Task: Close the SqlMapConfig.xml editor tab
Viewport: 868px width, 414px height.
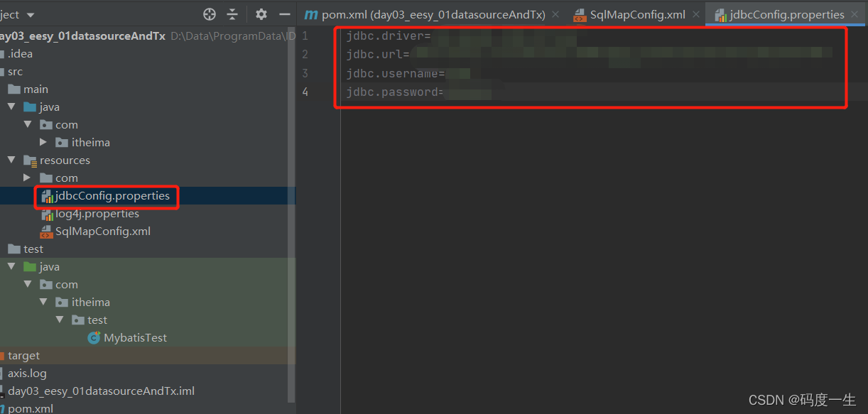Action: click(x=696, y=14)
